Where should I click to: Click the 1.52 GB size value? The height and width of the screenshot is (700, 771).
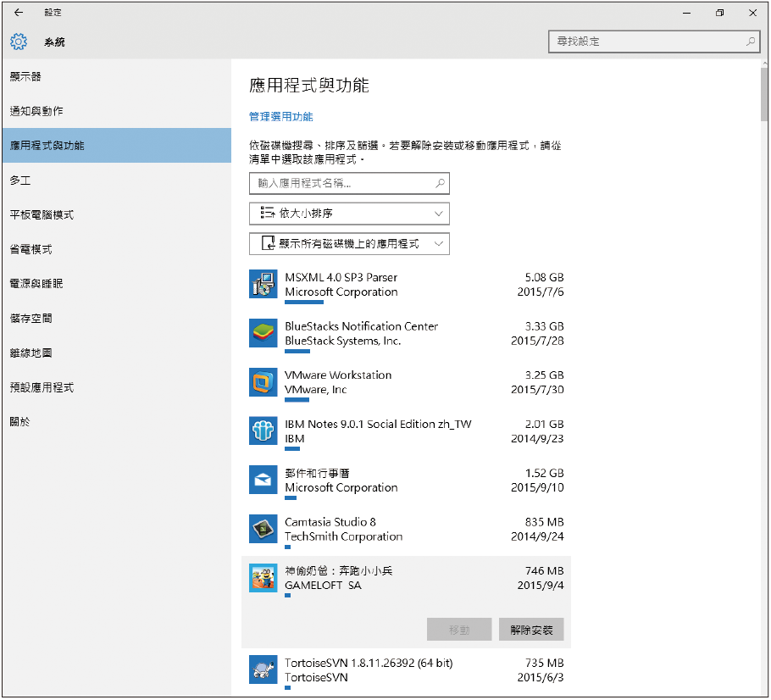click(544, 473)
